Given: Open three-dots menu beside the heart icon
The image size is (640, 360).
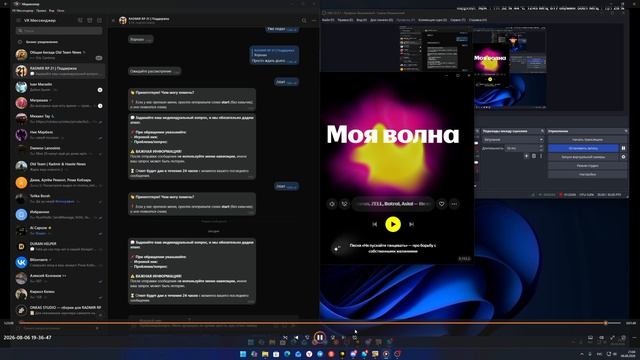Looking at the screenshot, I should [x=454, y=204].
